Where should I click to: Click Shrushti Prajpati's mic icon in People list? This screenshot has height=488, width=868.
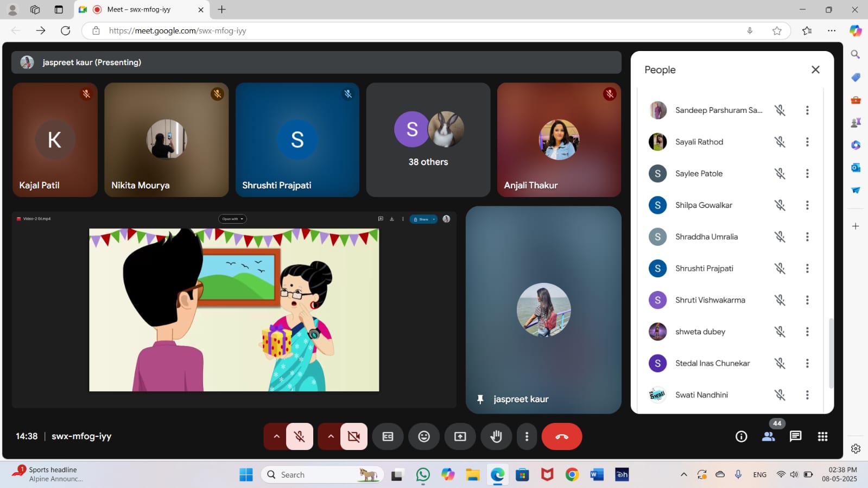[x=780, y=268]
